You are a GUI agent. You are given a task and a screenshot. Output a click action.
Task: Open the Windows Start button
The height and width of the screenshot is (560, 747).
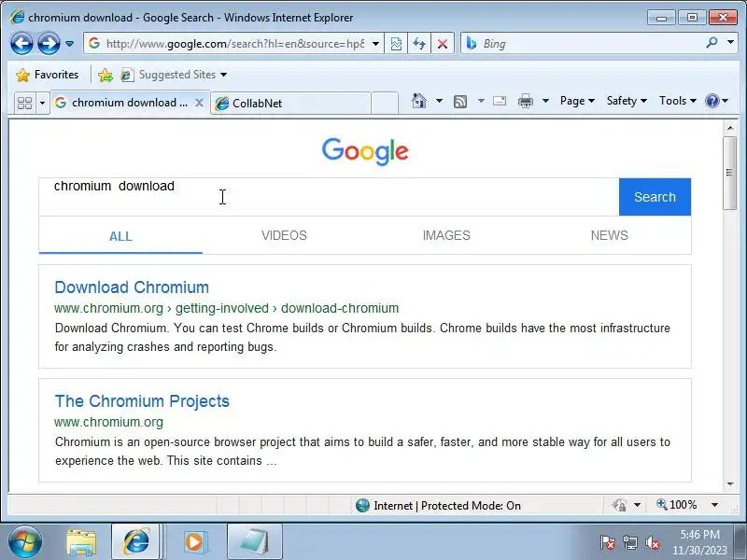24,542
